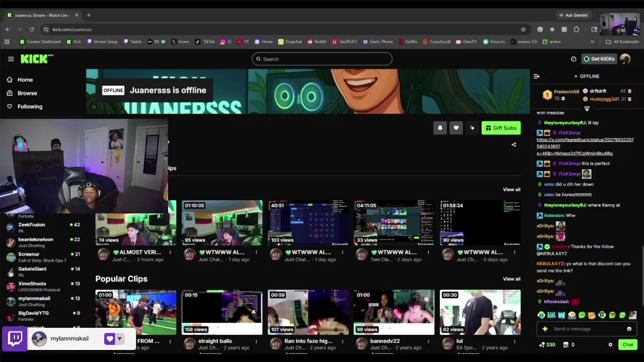Open Screenur channel in sidebar

pos(43,256)
